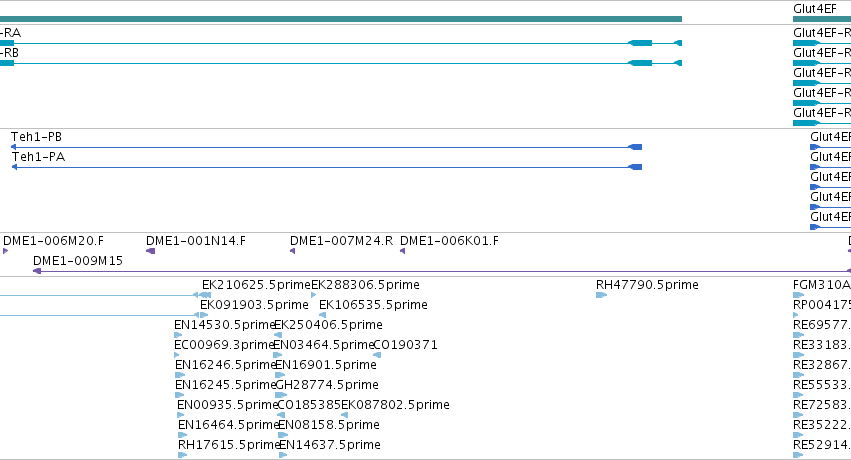
Task: Click the -RA transcript label
Action: click(x=10, y=33)
